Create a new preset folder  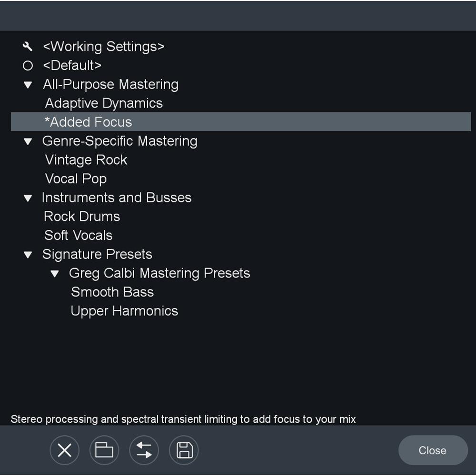click(x=104, y=450)
